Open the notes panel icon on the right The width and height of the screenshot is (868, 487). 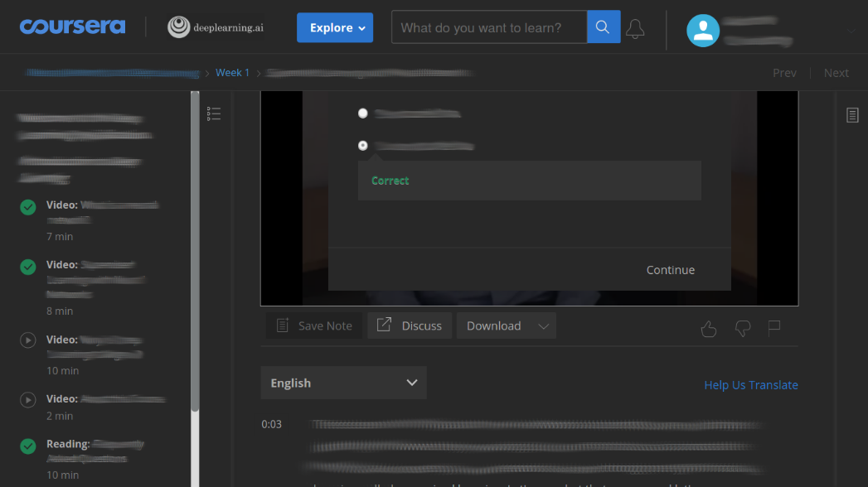click(x=852, y=114)
